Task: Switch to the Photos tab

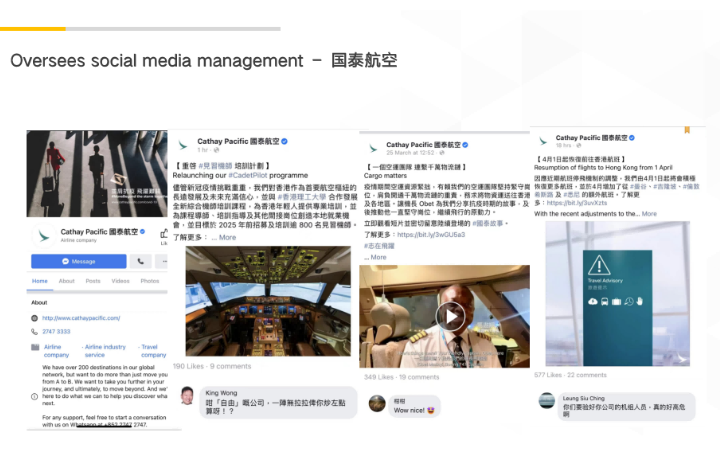Action: [150, 281]
